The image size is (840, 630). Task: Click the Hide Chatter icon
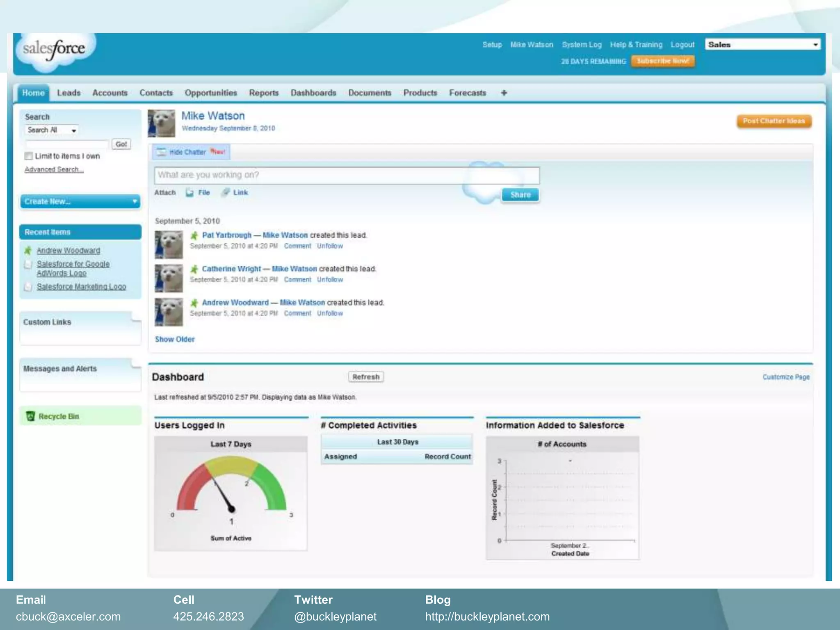pyautogui.click(x=162, y=152)
